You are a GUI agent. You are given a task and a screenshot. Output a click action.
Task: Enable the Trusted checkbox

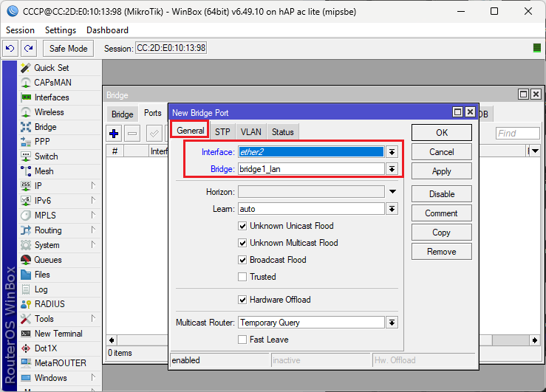click(x=242, y=277)
